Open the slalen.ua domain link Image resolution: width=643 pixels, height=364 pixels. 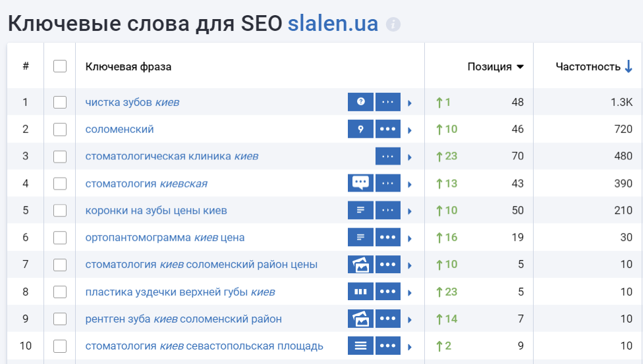point(333,24)
